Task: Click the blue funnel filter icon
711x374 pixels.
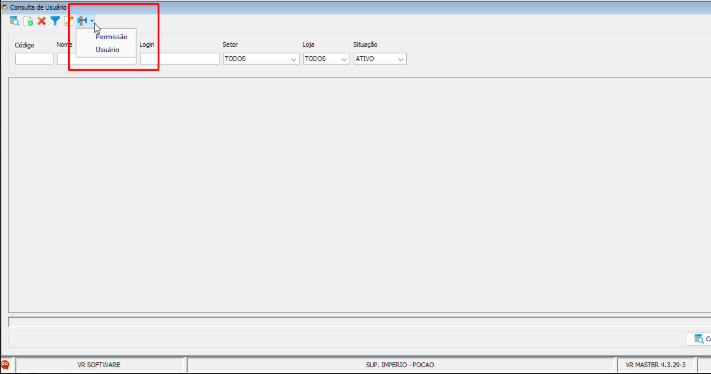Action: pos(55,21)
